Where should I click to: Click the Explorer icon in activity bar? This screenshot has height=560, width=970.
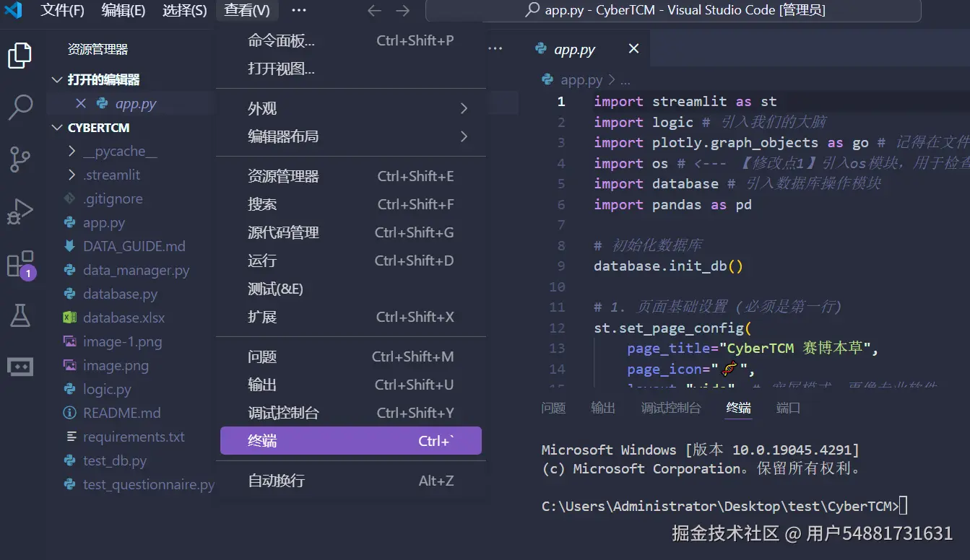pos(20,54)
